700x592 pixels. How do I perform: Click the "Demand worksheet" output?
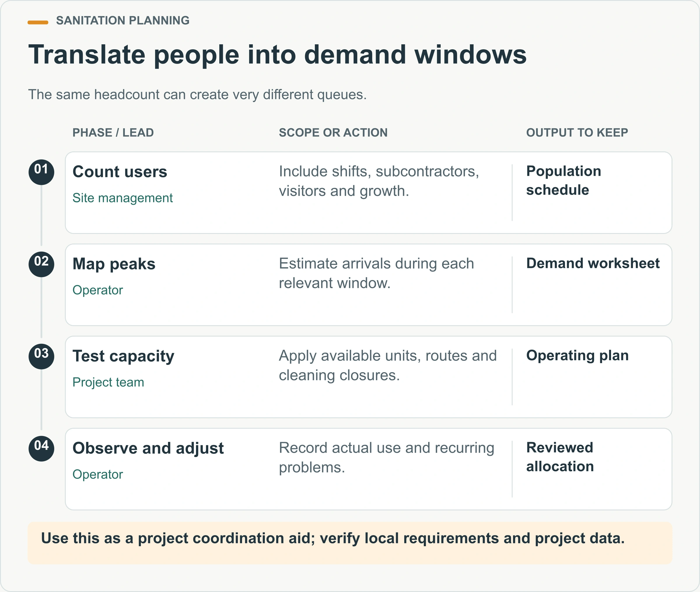[593, 263]
